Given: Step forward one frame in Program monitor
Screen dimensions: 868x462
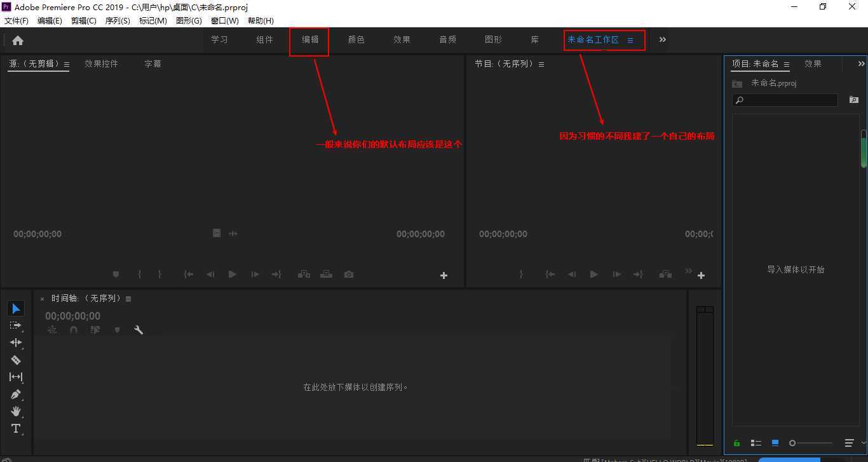Looking at the screenshot, I should click(616, 275).
